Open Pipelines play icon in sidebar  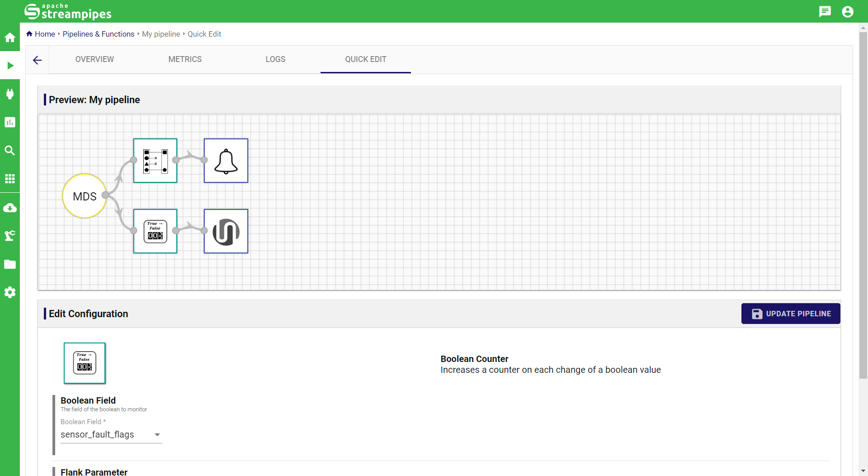10,66
